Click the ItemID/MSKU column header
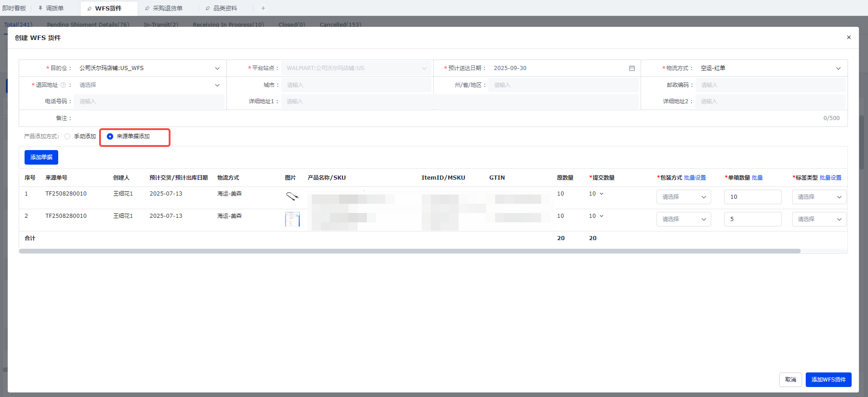Viewport: 868px width, 397px height. click(443, 178)
